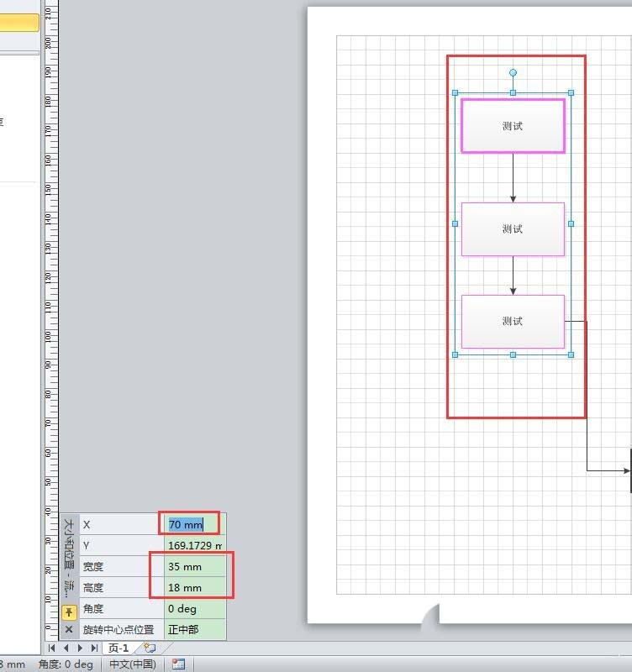
Task: Click the X value field showing 70 mm
Action: pyautogui.click(x=195, y=524)
